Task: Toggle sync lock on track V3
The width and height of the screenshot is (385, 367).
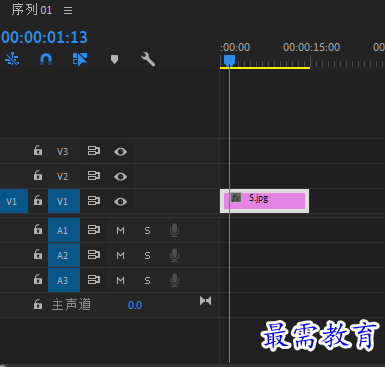Action: coord(94,151)
